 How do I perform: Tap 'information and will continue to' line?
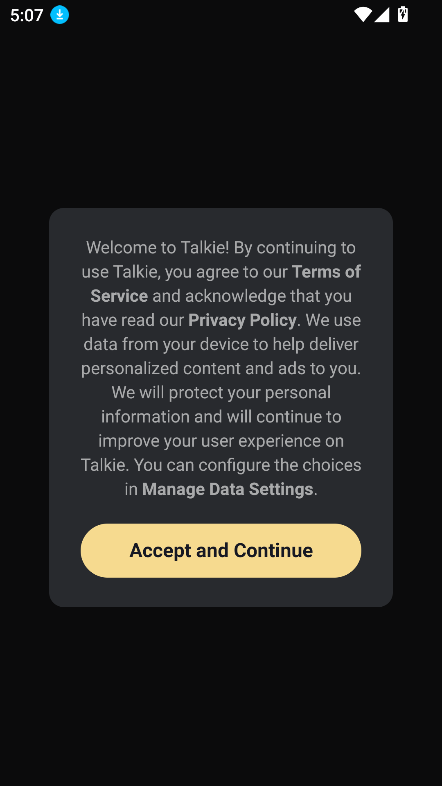tap(221, 417)
